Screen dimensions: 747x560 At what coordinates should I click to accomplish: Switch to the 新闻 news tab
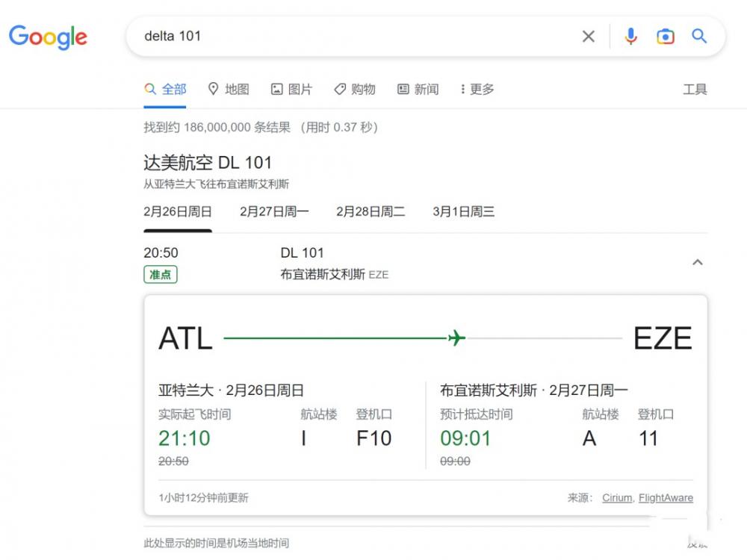click(418, 89)
